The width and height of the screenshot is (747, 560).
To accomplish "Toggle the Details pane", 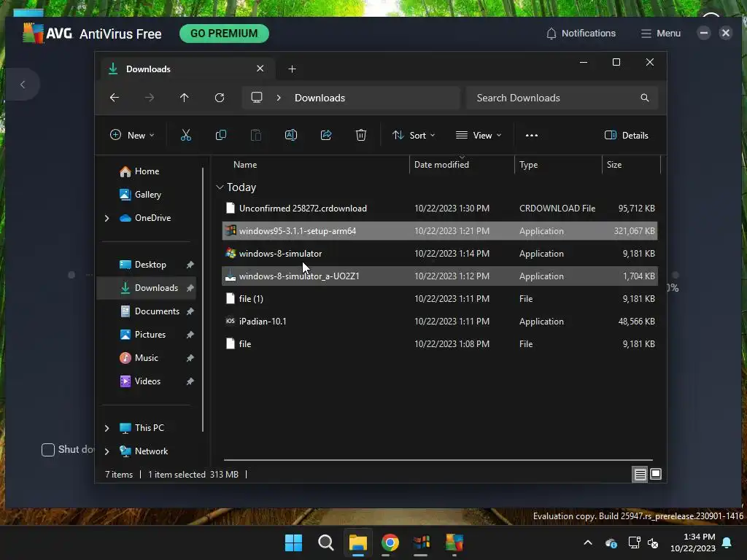I will click(x=626, y=135).
